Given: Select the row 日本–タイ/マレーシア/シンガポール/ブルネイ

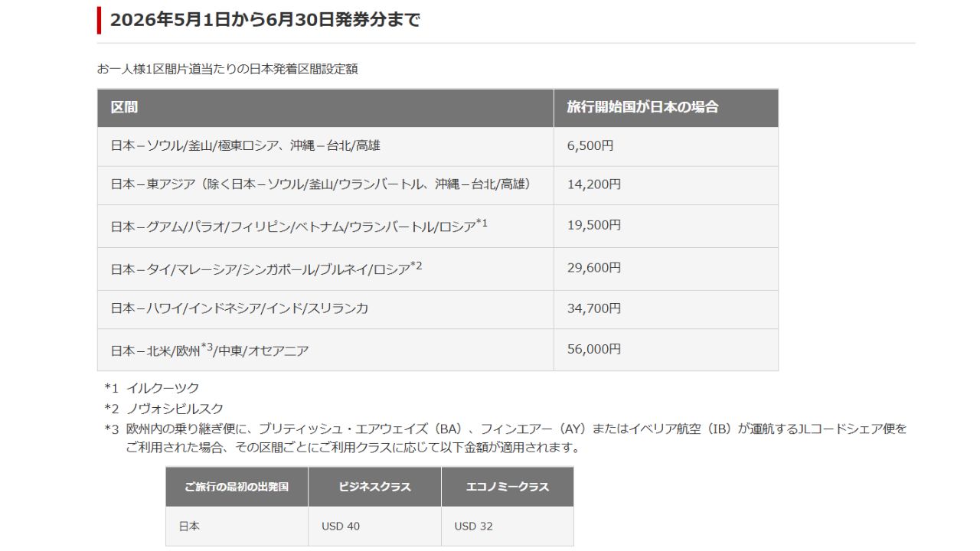Looking at the screenshot, I should (x=438, y=269).
